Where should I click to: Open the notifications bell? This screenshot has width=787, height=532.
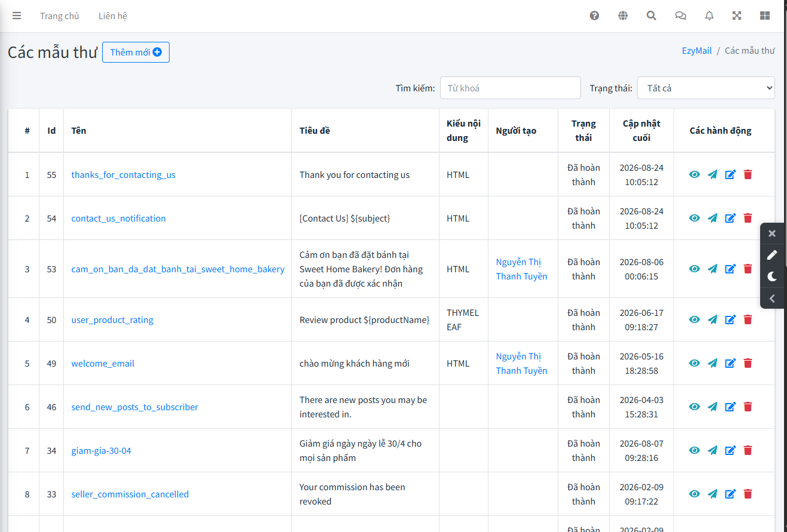click(709, 16)
